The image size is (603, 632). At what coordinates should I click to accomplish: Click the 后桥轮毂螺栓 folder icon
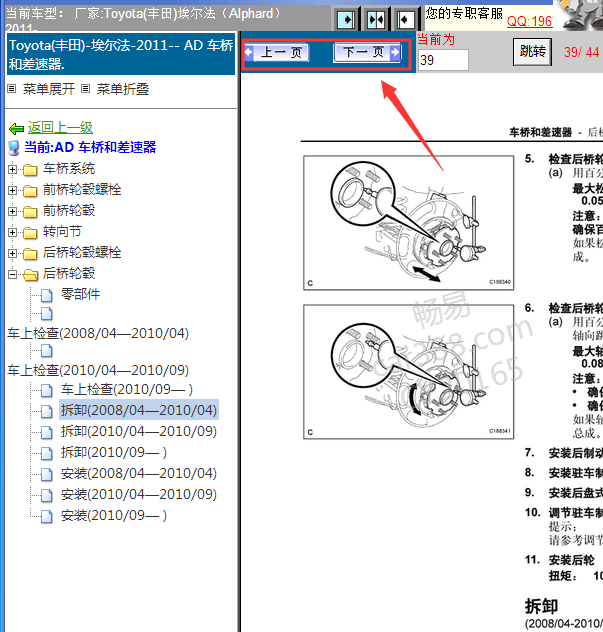30,254
